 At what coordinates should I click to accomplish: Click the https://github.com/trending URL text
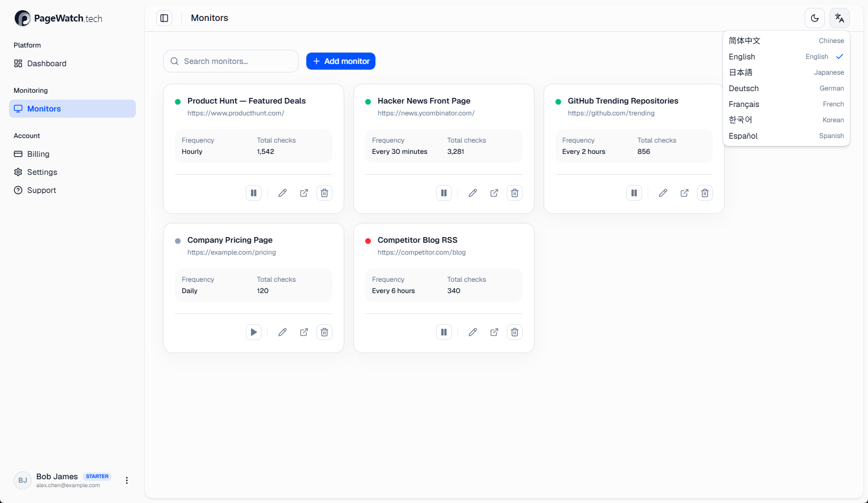[611, 113]
